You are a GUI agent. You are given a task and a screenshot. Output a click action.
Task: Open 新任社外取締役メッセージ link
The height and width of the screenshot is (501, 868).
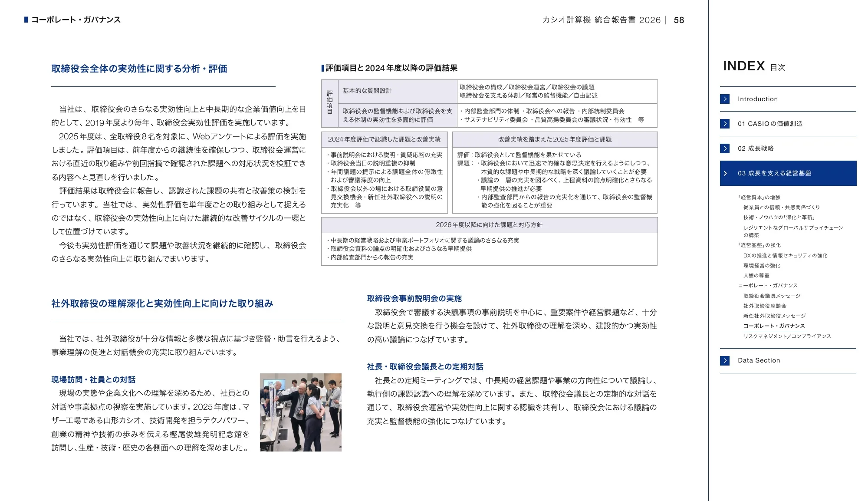774,316
